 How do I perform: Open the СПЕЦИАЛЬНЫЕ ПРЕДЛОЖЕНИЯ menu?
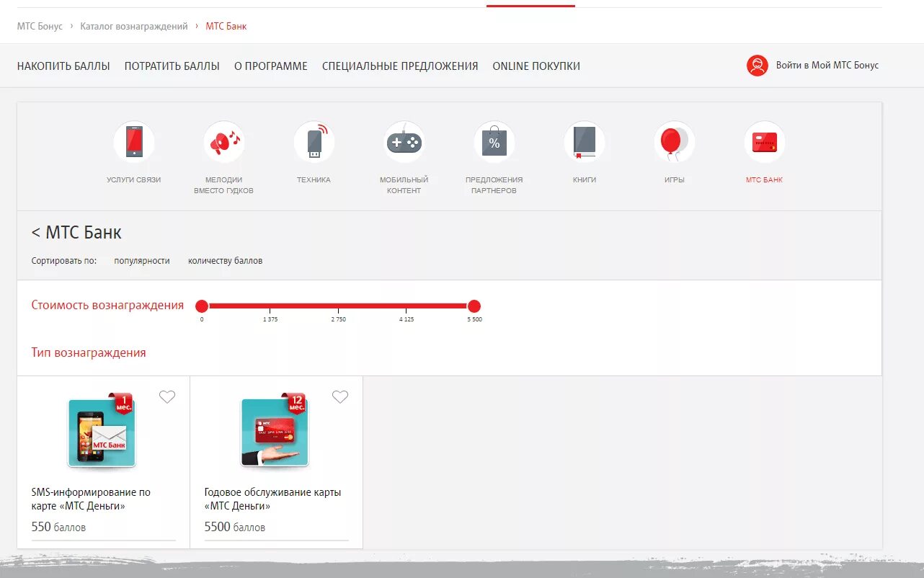point(400,66)
